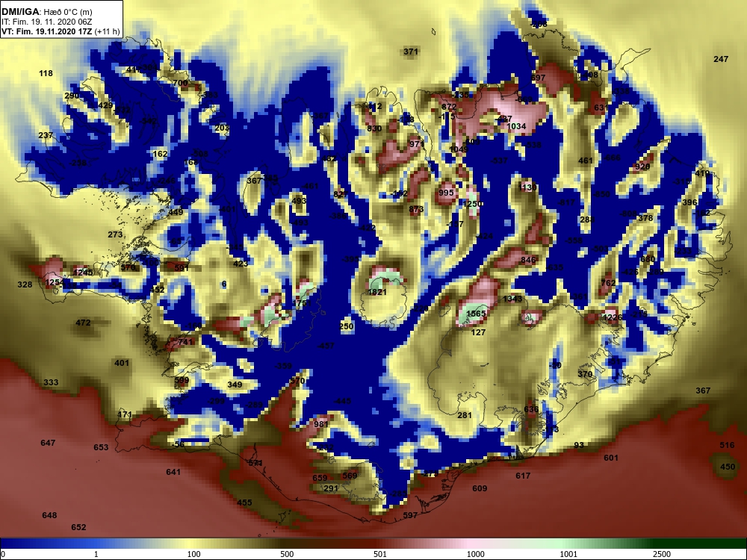Screen dimensions: 747x560
Task: Click the map value '641'
Action: (x=173, y=472)
